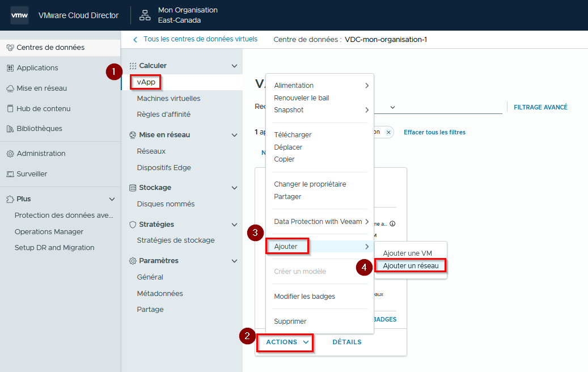Image resolution: width=588 pixels, height=372 pixels.
Task: Click the Calculer grid icon
Action: click(x=133, y=66)
